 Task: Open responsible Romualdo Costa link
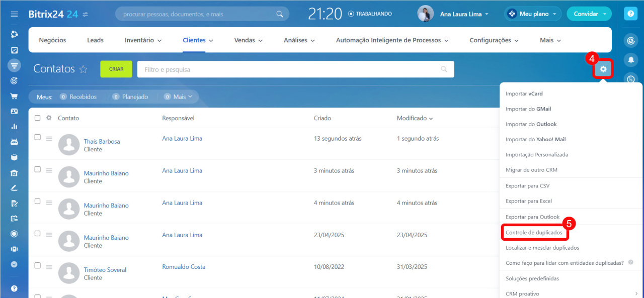tap(184, 267)
